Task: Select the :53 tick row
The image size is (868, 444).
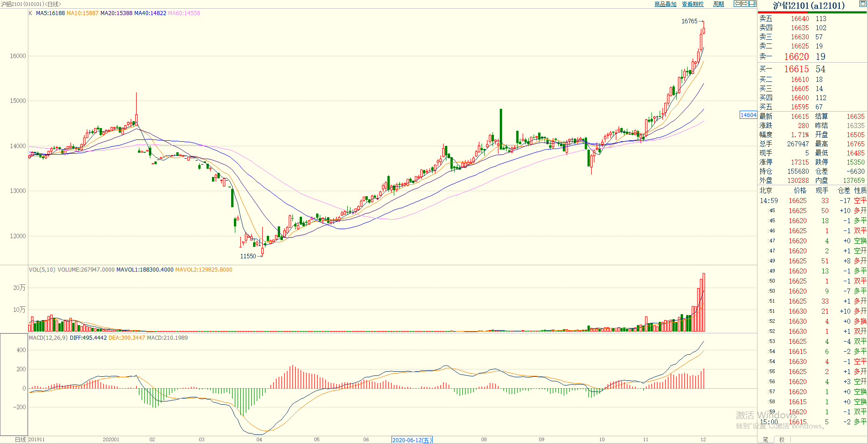Action: pyautogui.click(x=813, y=342)
